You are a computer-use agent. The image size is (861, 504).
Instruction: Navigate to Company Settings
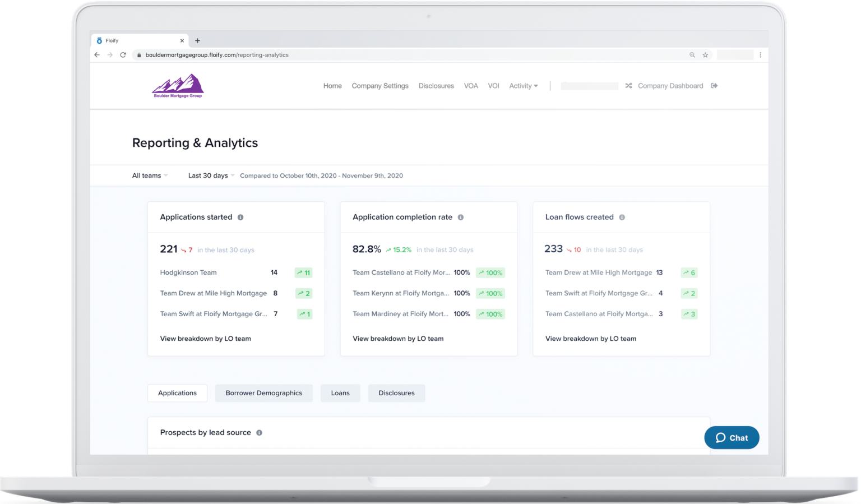(x=380, y=85)
